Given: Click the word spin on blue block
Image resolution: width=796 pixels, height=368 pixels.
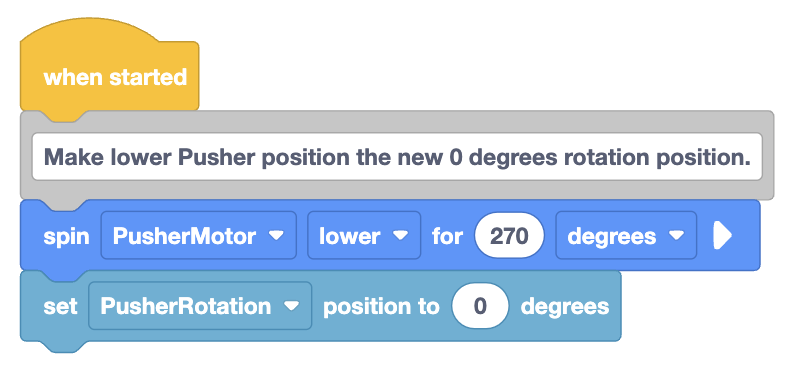Looking at the screenshot, I should click(67, 237).
